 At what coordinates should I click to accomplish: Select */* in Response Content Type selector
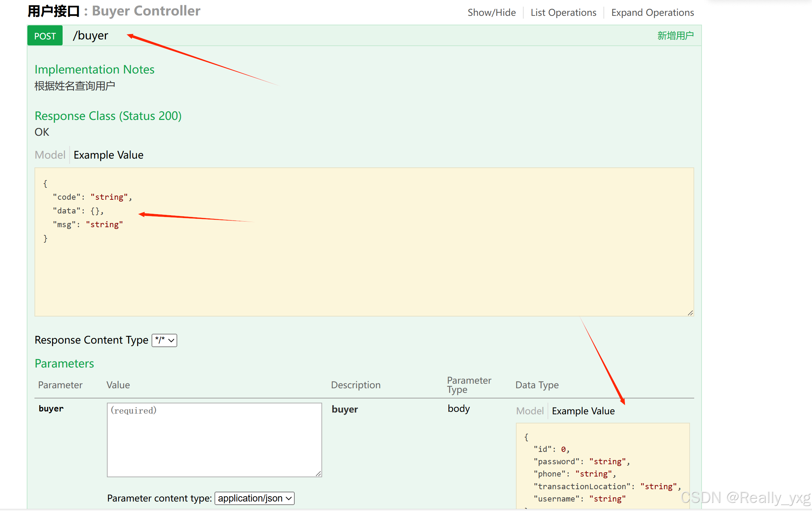coord(164,340)
